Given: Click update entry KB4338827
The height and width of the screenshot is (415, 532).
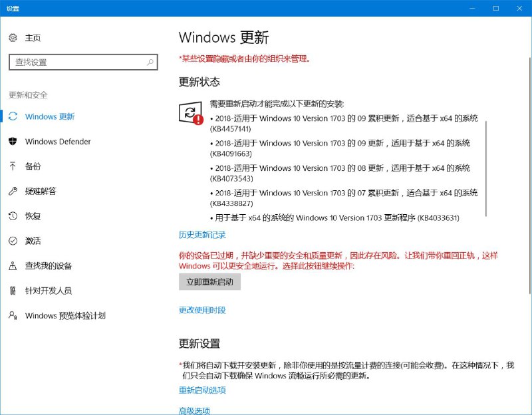Looking at the screenshot, I should click(344, 198).
